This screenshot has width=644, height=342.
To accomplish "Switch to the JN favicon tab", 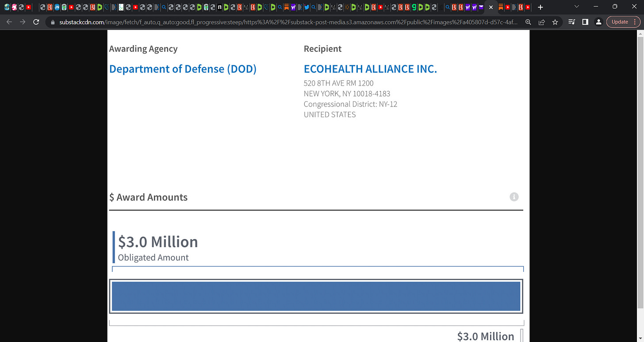I will point(57,7).
